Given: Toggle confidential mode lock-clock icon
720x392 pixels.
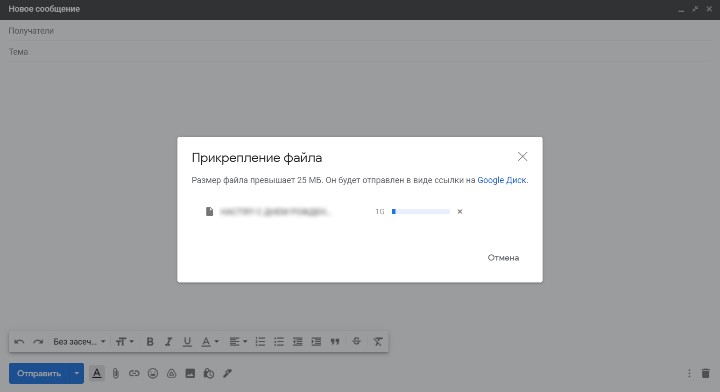Looking at the screenshot, I should point(209,373).
